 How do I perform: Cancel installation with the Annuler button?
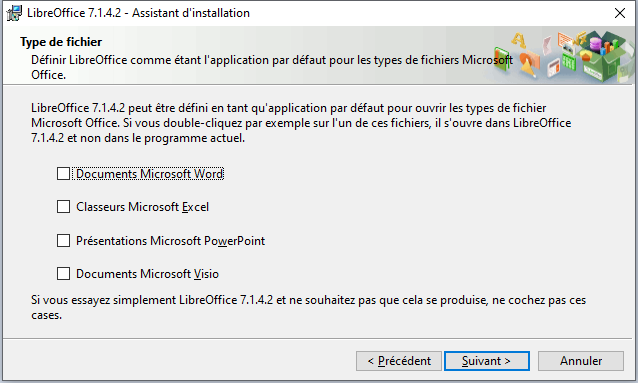[581, 361]
